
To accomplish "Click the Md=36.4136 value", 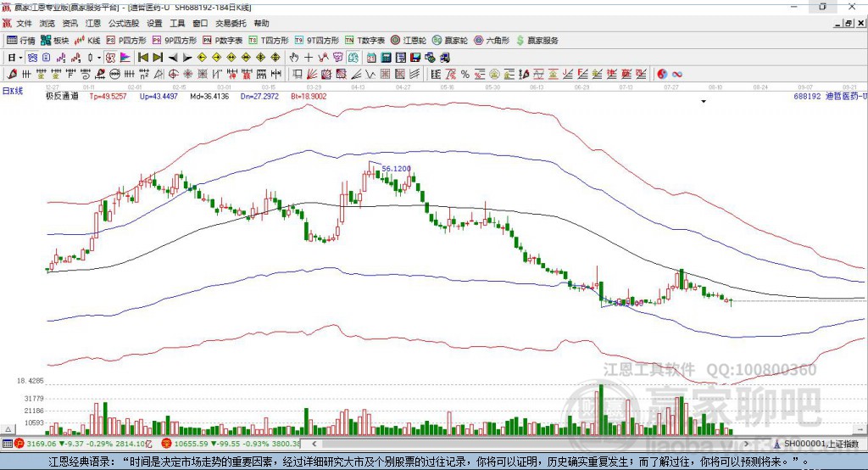I will (x=209, y=97).
